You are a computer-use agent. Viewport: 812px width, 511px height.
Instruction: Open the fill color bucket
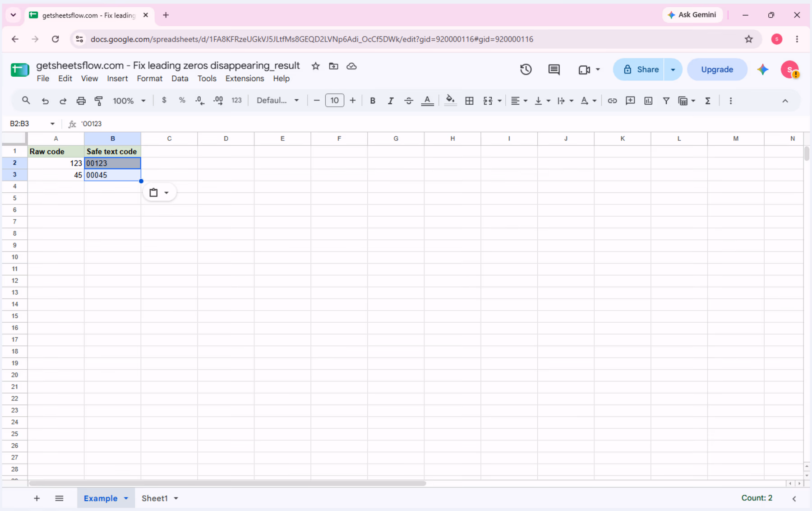pyautogui.click(x=450, y=100)
